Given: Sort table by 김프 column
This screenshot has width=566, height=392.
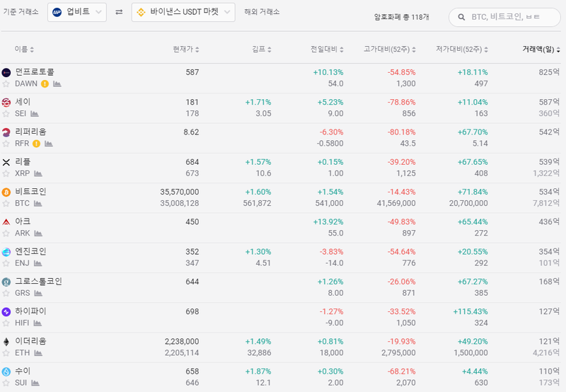Looking at the screenshot, I should coord(262,49).
